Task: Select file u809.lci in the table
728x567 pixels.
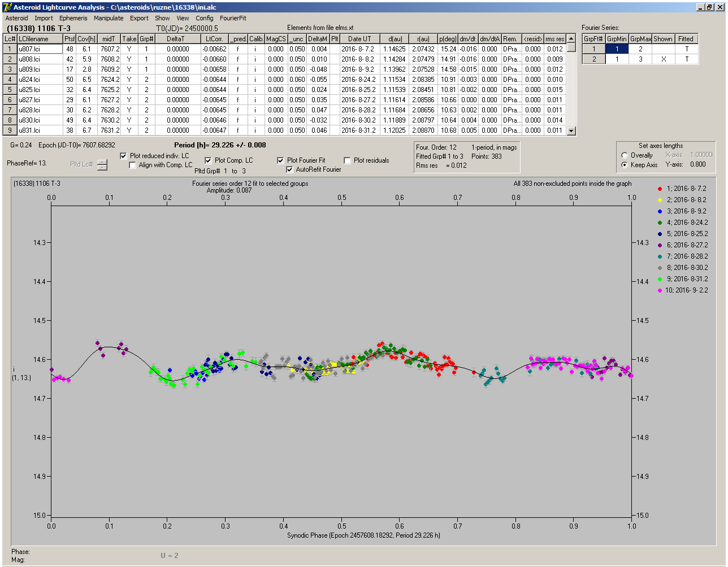Action: pyautogui.click(x=40, y=69)
